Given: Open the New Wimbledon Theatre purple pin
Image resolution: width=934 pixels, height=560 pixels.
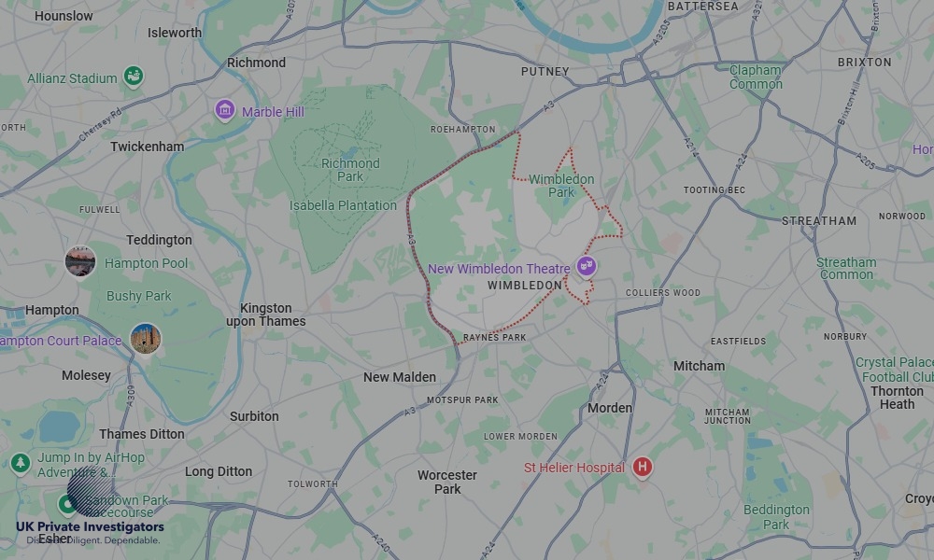Looking at the screenshot, I should point(587,266).
